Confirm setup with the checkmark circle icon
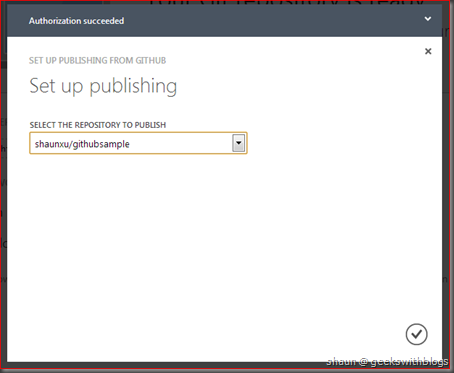 click(x=416, y=334)
